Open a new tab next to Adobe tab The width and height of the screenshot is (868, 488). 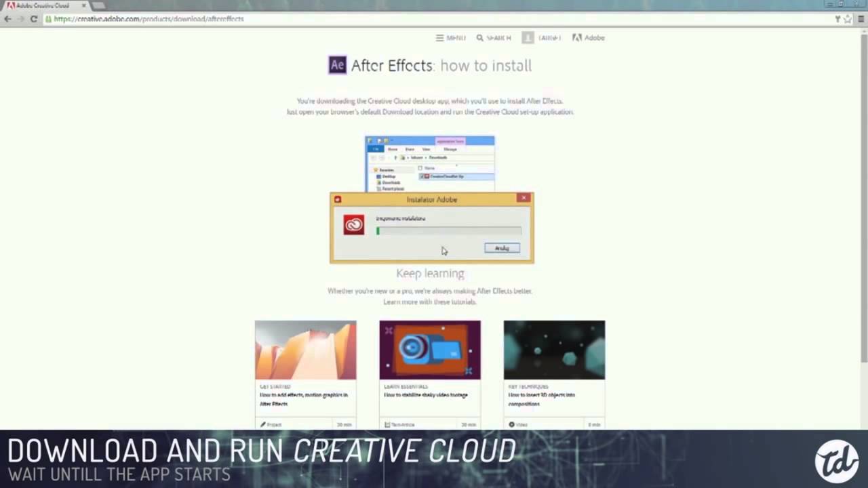tap(98, 5)
